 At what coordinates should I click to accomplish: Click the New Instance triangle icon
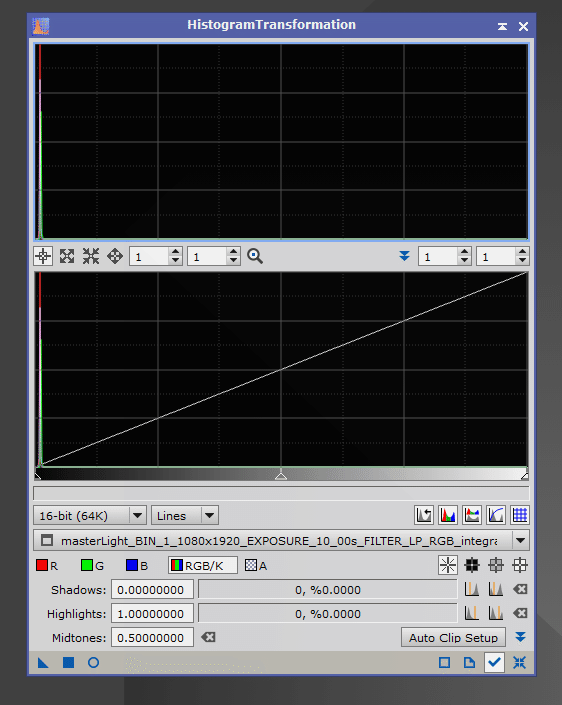[43, 662]
